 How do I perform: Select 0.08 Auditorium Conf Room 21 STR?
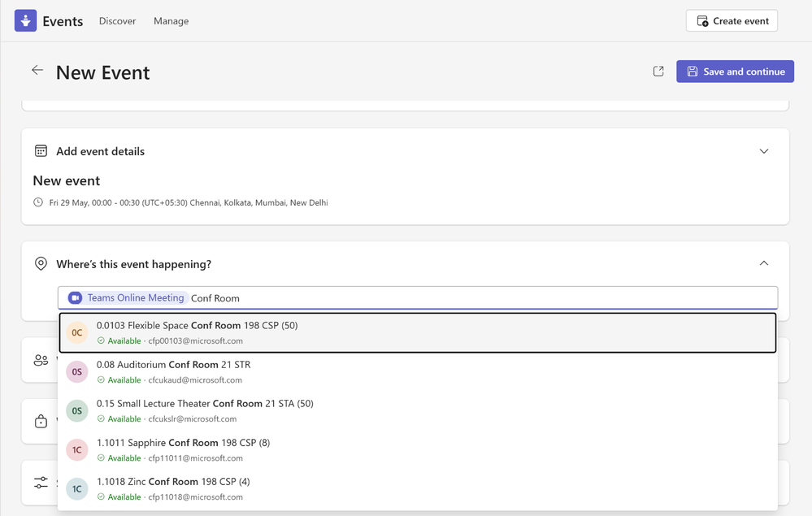coord(418,372)
